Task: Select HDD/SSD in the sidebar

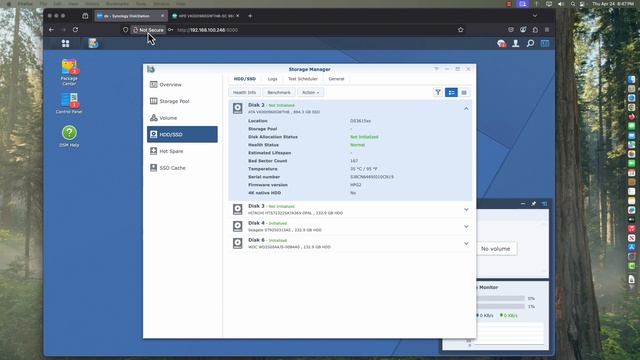Action: tap(182, 134)
